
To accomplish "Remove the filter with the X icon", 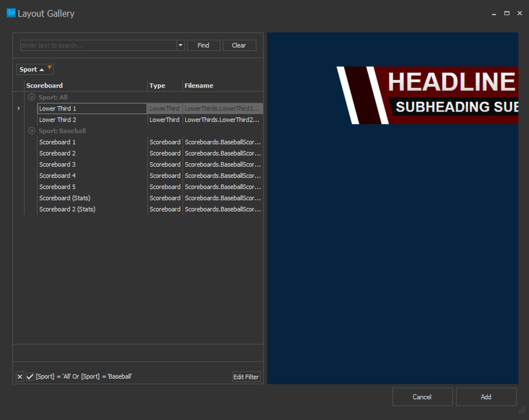I will pos(20,377).
